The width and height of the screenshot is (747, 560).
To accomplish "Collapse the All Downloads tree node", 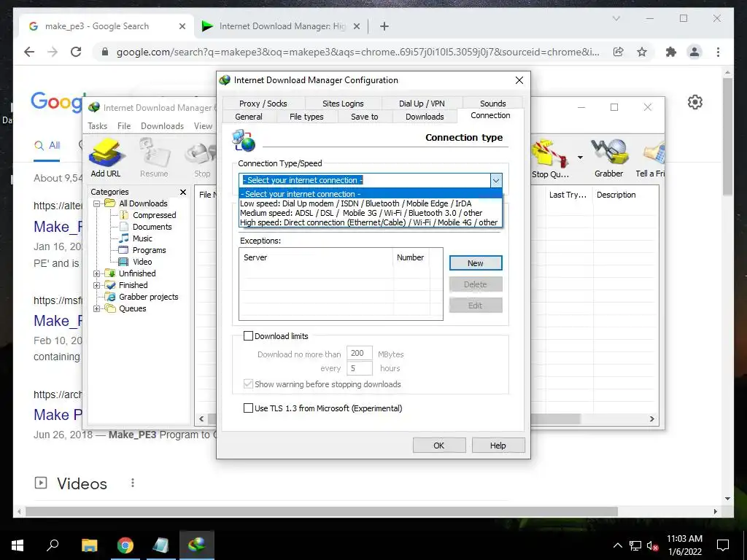I will (97, 204).
